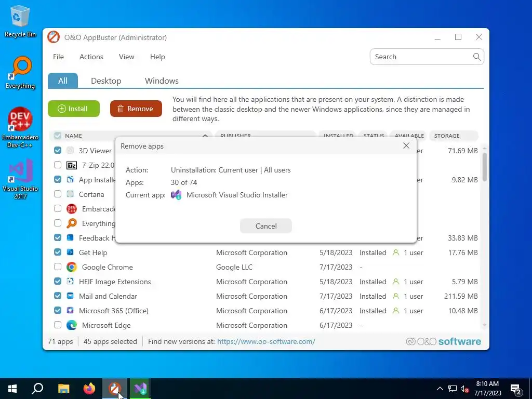Click the network tray icon
This screenshot has height=399, width=532.
453,389
